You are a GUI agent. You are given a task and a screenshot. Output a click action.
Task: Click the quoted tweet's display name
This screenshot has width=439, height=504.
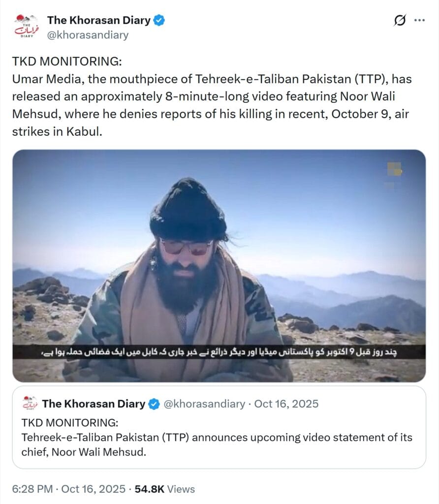click(93, 404)
